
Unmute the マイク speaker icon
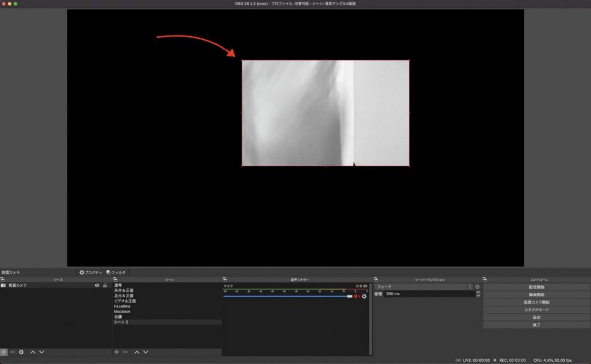(x=355, y=297)
